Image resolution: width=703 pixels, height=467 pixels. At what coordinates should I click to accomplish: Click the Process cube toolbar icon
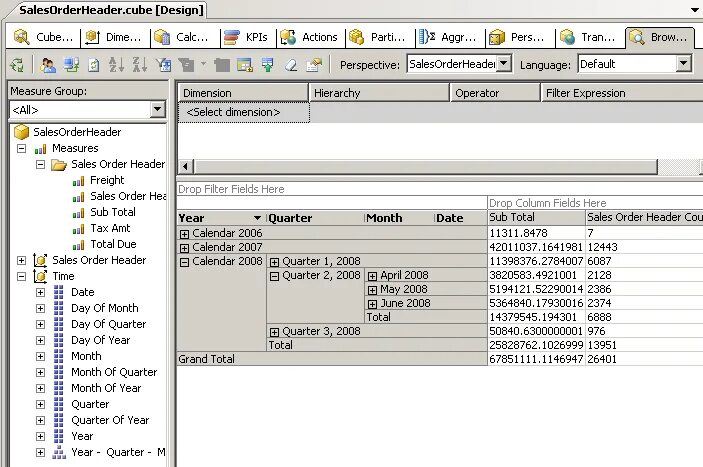17,65
